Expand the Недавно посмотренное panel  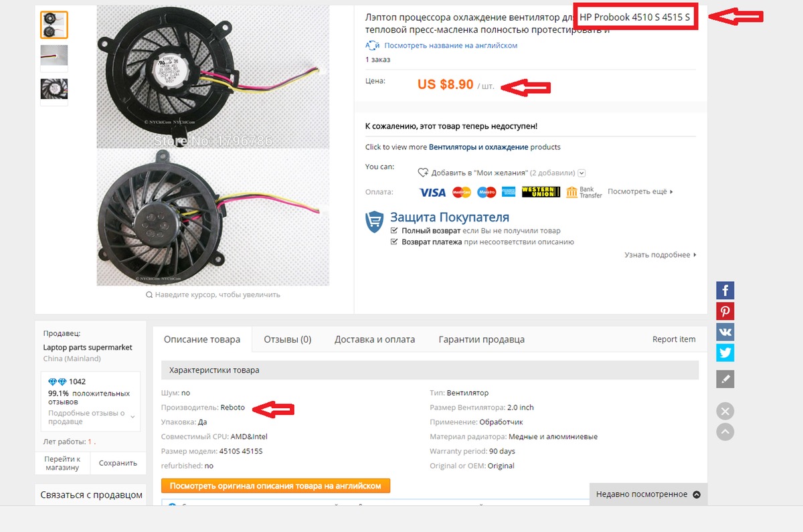648,495
